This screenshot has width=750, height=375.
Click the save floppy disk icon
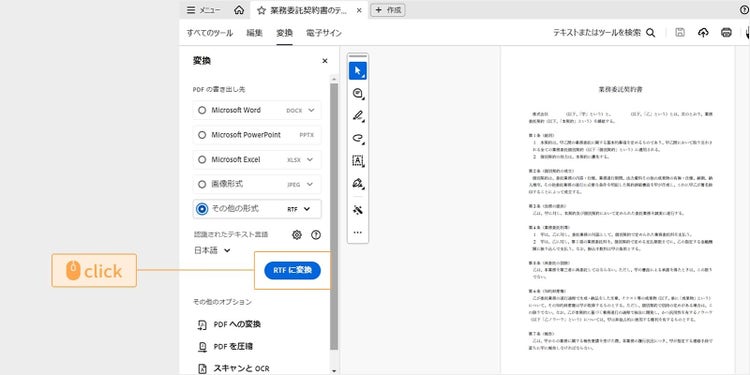680,33
